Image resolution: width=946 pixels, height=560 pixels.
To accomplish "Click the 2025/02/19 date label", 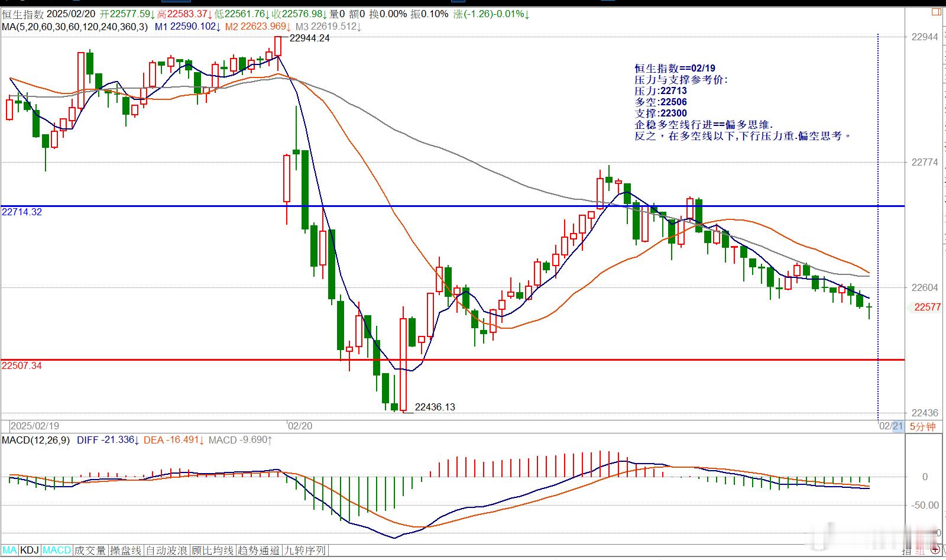I will tap(35, 426).
